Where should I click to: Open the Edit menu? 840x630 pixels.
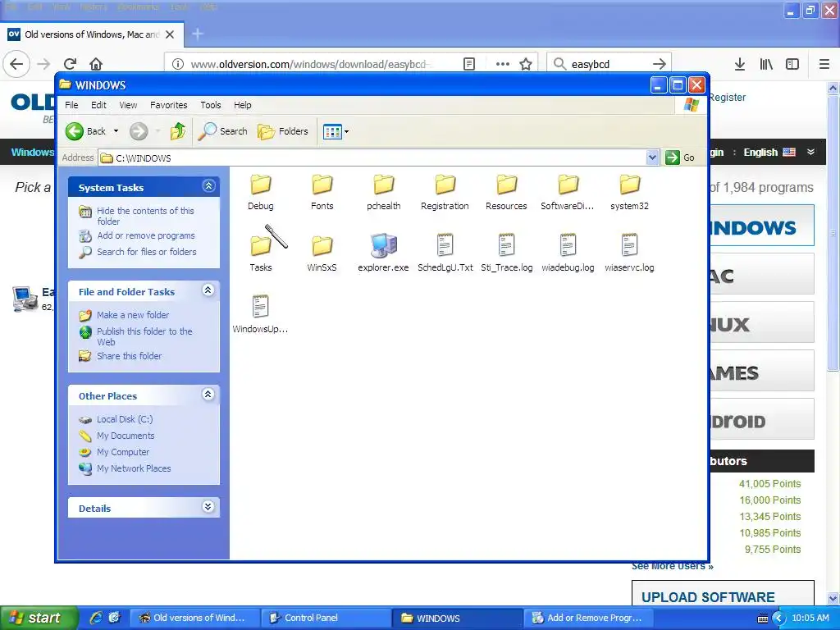[98, 105]
